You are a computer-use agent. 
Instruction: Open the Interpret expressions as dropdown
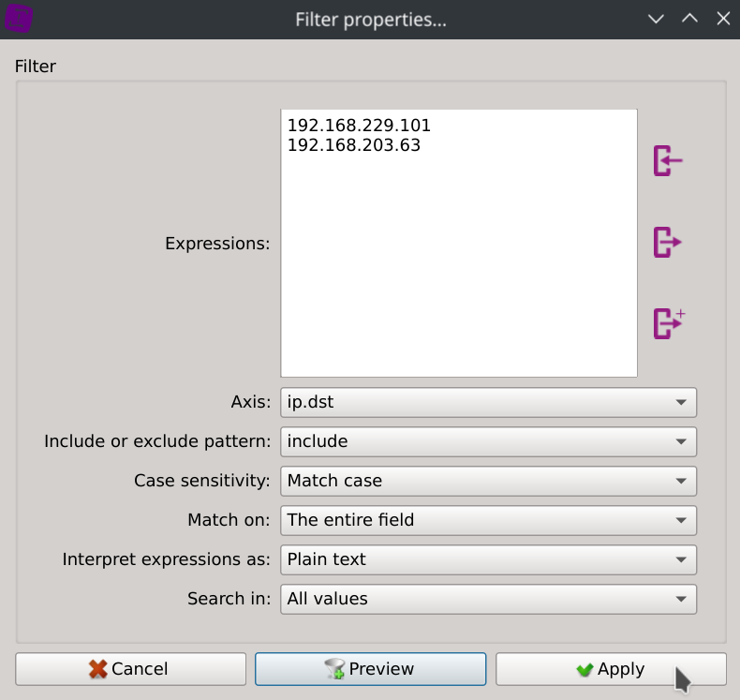488,559
